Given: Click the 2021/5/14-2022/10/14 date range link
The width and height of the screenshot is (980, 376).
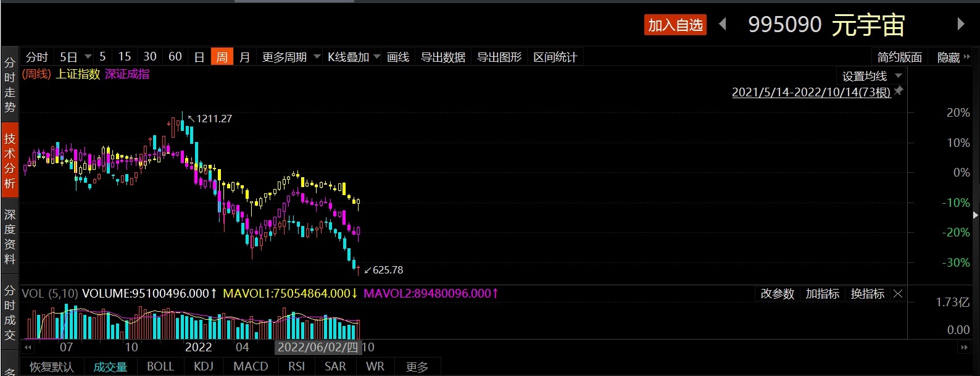Looking at the screenshot, I should click(x=811, y=92).
